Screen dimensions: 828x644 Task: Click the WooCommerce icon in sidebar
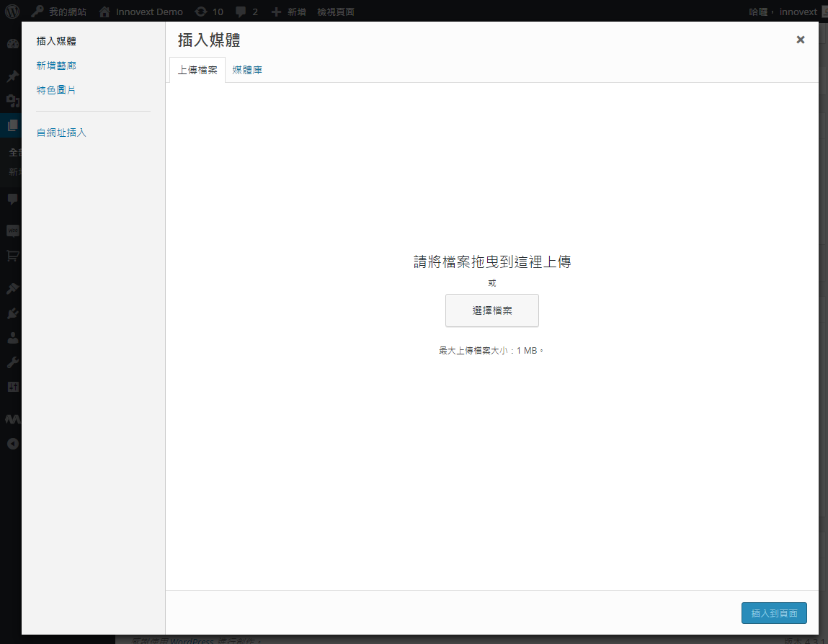coord(12,231)
